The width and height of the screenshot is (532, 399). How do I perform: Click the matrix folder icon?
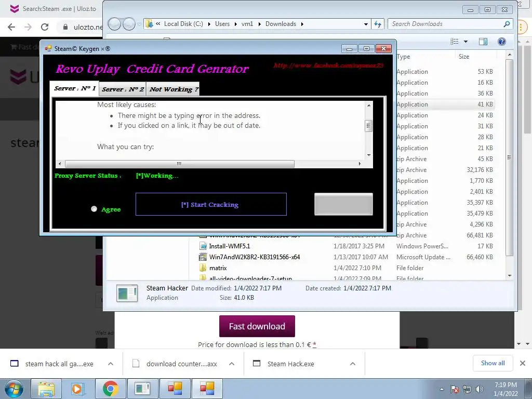[x=203, y=268]
